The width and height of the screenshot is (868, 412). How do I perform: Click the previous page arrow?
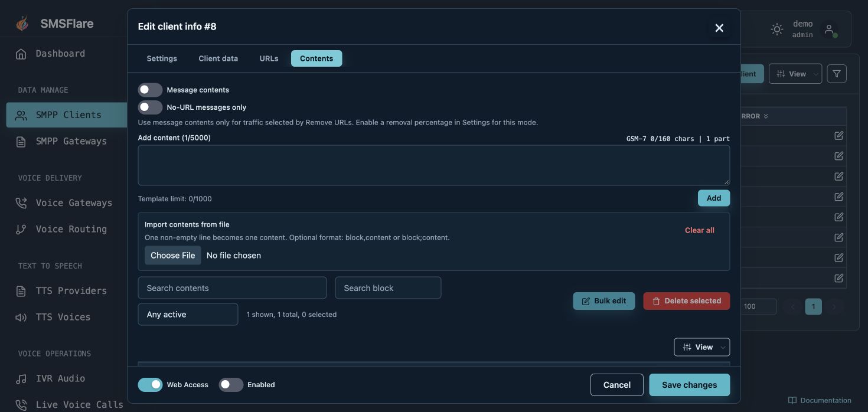pos(792,306)
